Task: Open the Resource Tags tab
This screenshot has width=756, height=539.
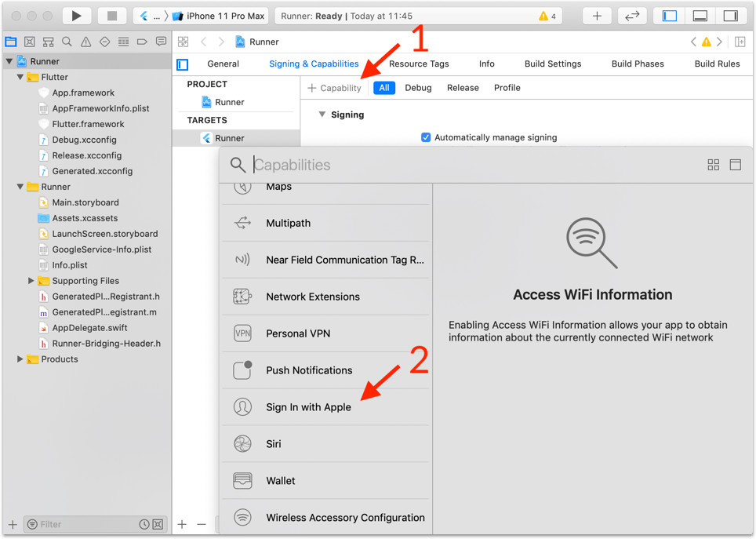Action: coord(419,64)
